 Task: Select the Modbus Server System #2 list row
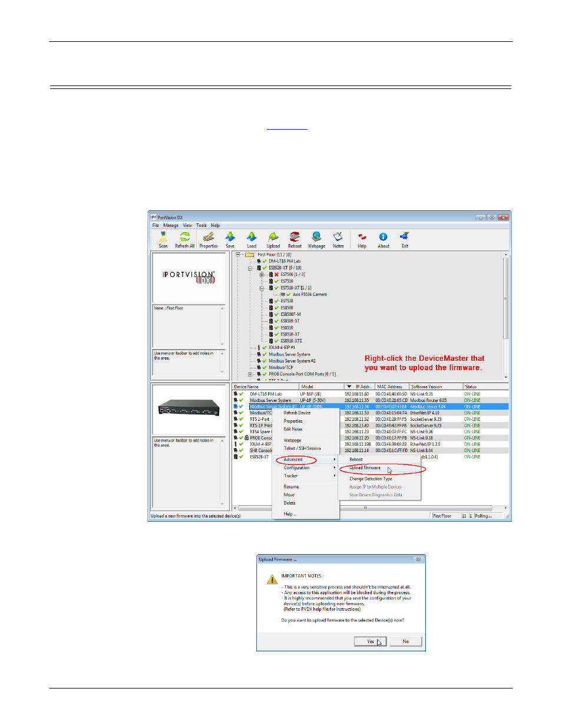click(x=371, y=407)
